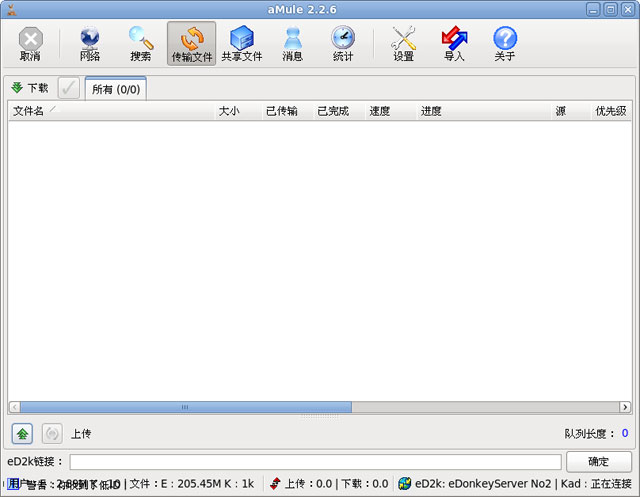This screenshot has width=640, height=497.
Task: Open the 关于 (about) dialog
Action: [505, 44]
